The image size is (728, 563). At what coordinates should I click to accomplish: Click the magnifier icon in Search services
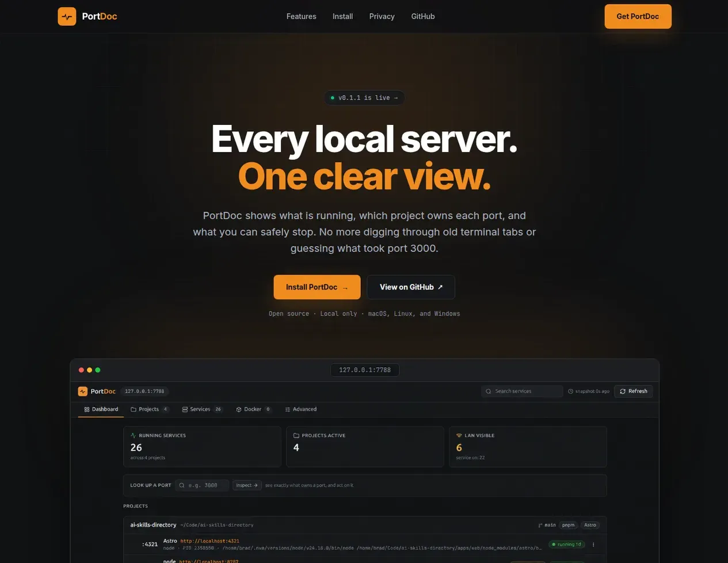pos(489,391)
